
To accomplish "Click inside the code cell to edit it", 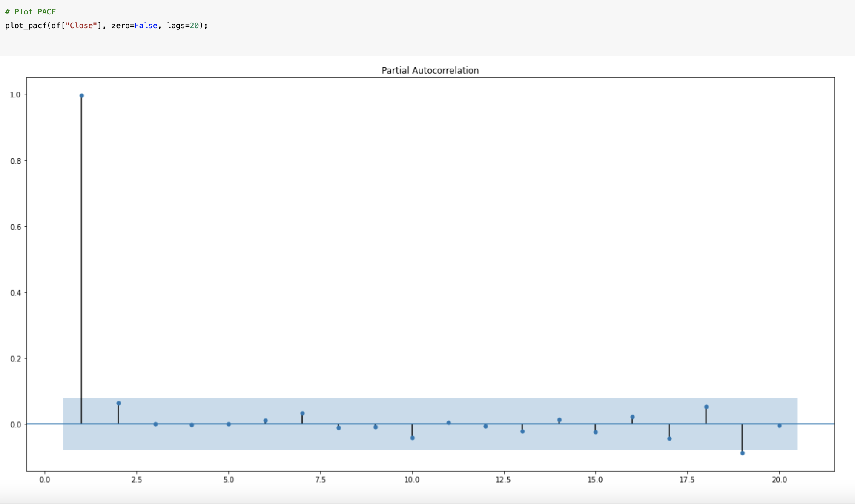I will (255, 26).
